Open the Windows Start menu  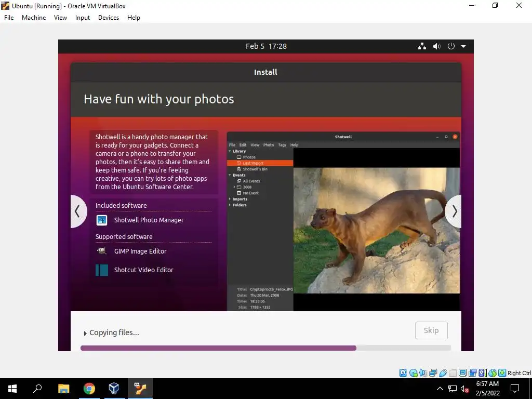[12, 389]
